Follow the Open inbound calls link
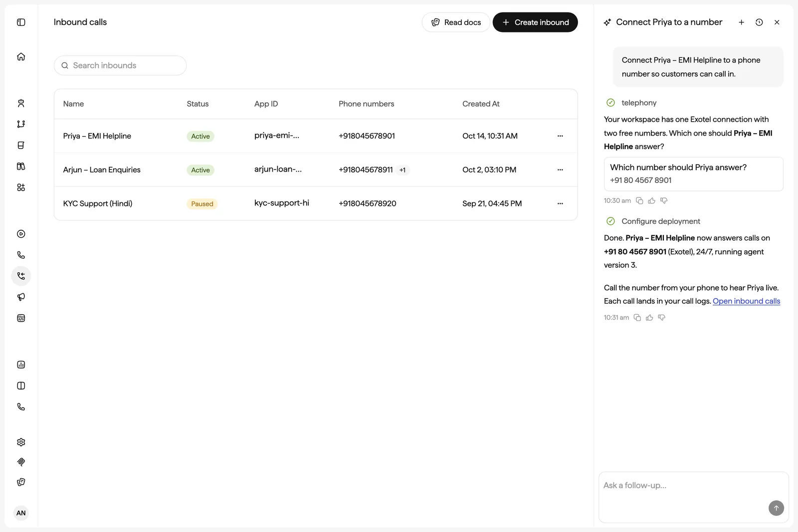Screen dimensions: 798x532 [746, 301]
